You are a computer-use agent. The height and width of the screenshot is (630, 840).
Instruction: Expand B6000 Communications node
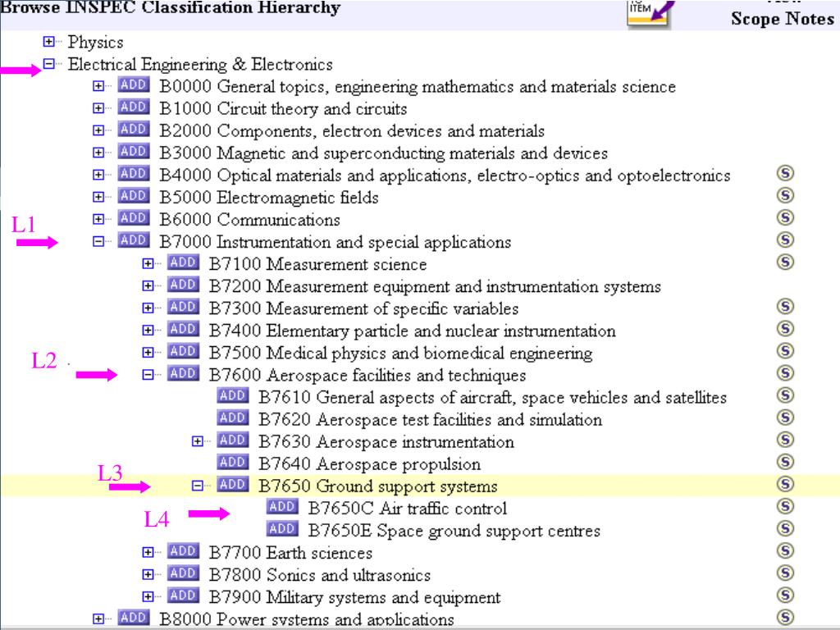pyautogui.click(x=98, y=219)
